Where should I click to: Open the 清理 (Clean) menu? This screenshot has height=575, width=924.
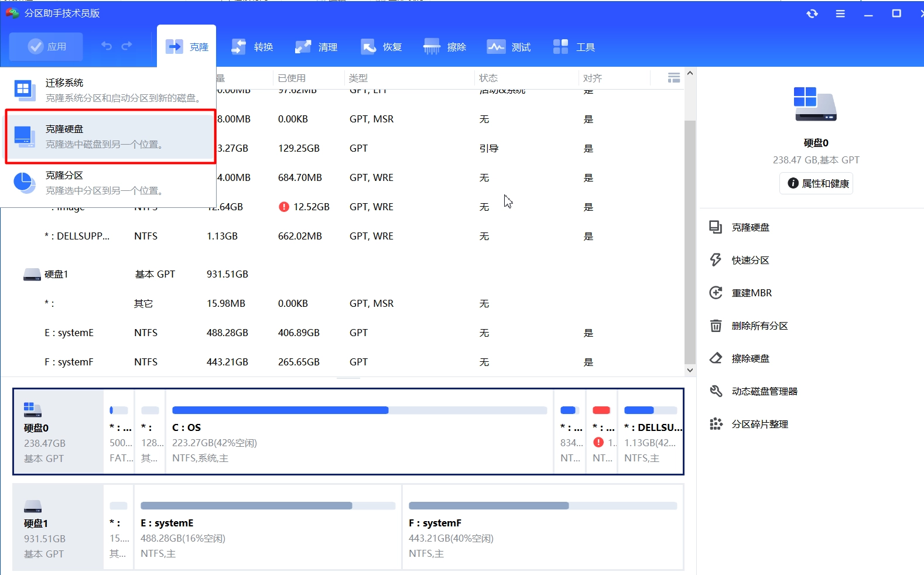click(x=316, y=47)
